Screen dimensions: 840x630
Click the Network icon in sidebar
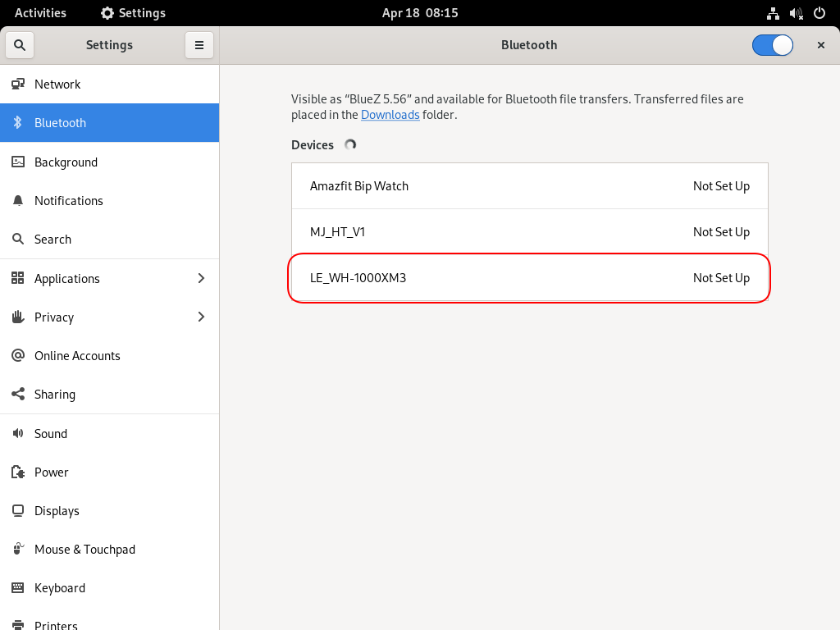pos(18,84)
